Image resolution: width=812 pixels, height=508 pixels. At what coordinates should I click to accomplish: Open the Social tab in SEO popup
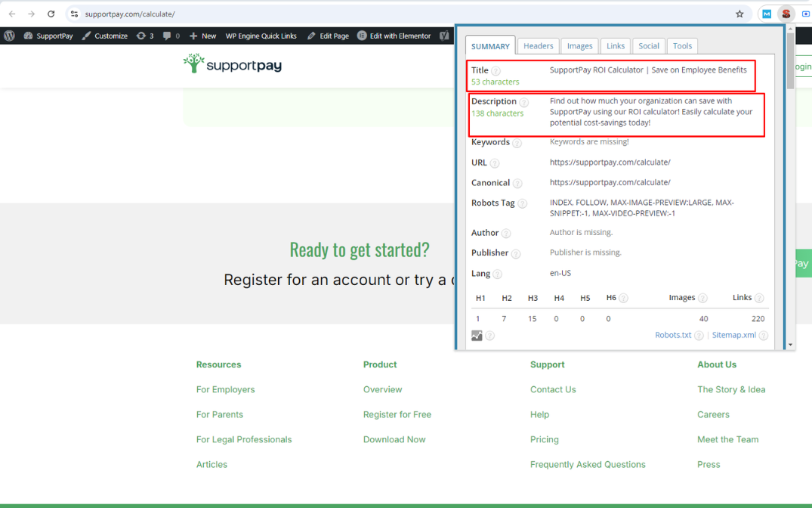tap(648, 46)
